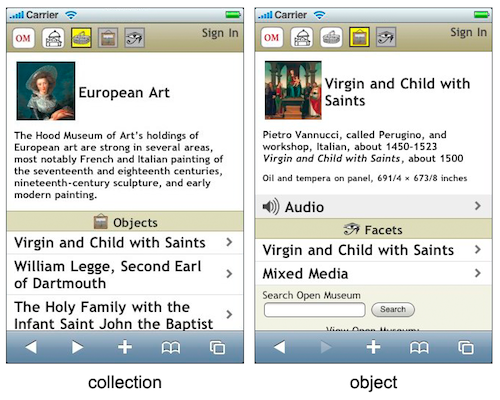The height and width of the screenshot is (400, 500).
Task: Click the Search button
Action: pos(393,309)
